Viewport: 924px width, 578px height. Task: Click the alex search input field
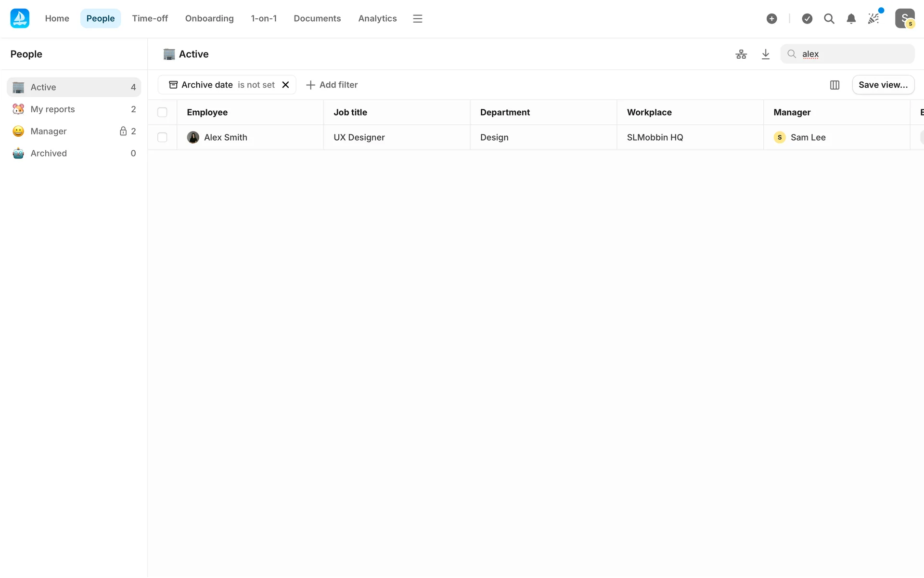[x=854, y=54]
